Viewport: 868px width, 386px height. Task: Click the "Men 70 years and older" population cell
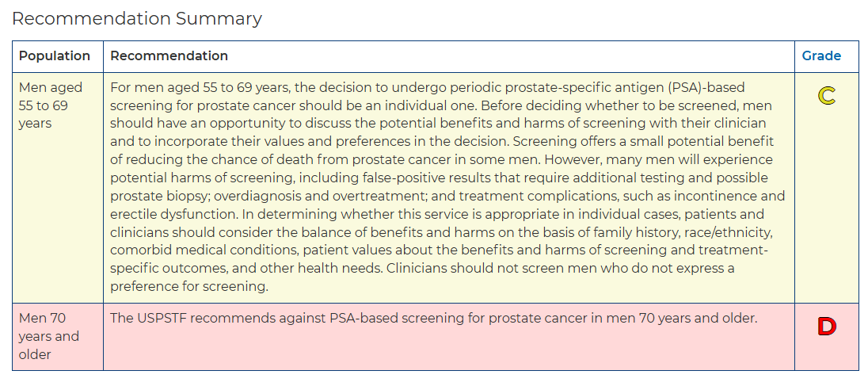(x=49, y=336)
